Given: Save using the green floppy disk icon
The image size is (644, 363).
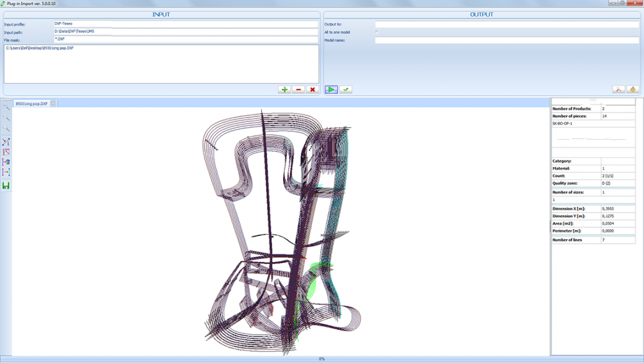Looking at the screenshot, I should click(6, 186).
